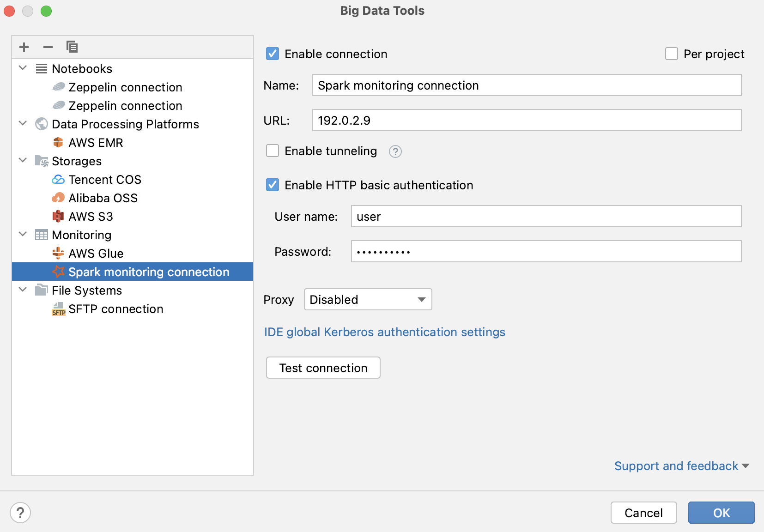This screenshot has height=532, width=764.
Task: Open the Support and feedback dropdown
Action: coord(682,466)
